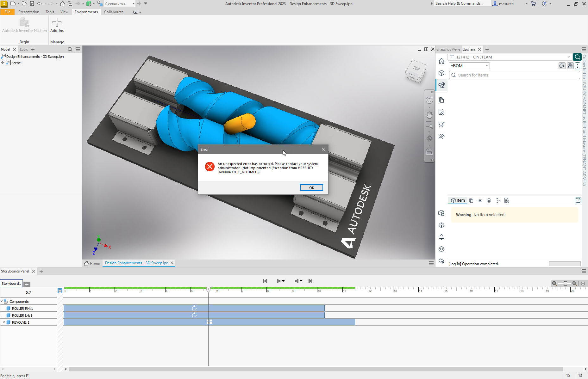Click the refresh icon next to cBOM
Screen dimensions: 588x379
pos(562,66)
